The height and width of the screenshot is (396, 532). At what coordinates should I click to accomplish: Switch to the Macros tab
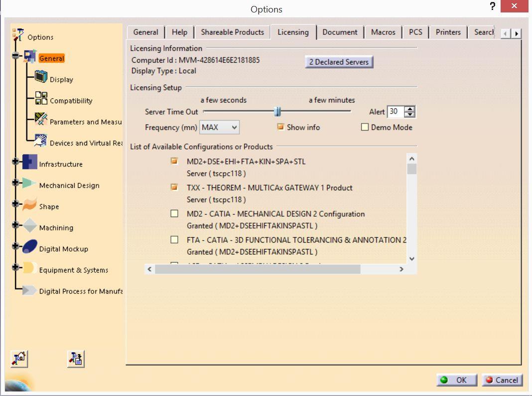(383, 32)
